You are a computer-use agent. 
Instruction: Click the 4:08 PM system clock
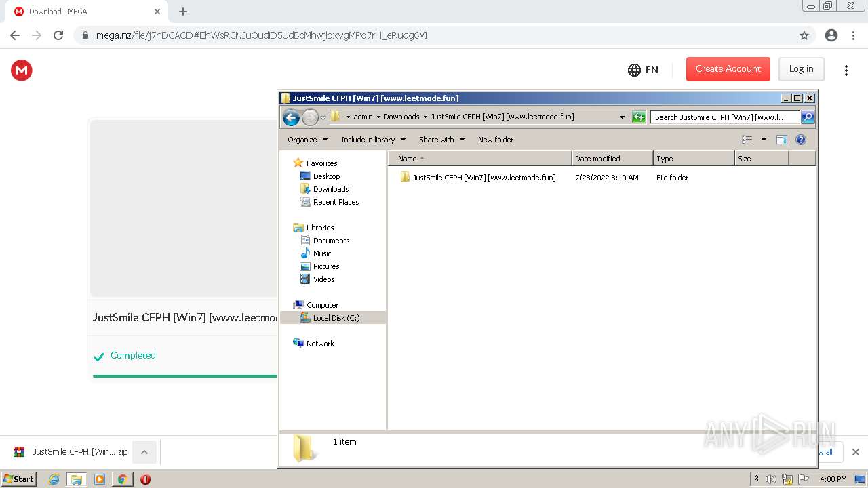pos(833,479)
